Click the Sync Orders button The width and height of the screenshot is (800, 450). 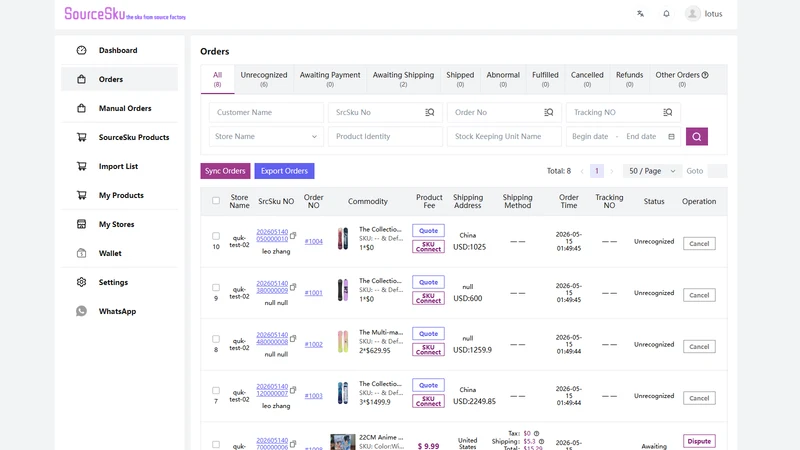point(225,171)
